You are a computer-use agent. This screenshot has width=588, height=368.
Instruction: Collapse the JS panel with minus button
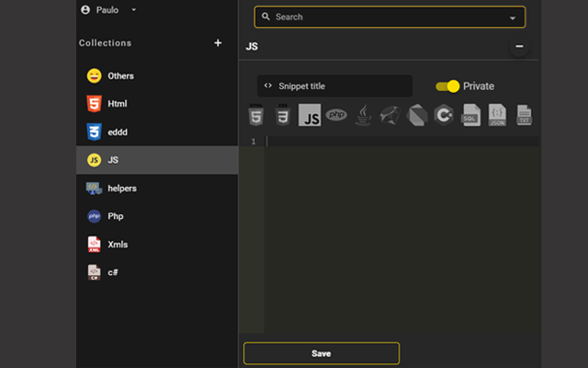(519, 46)
